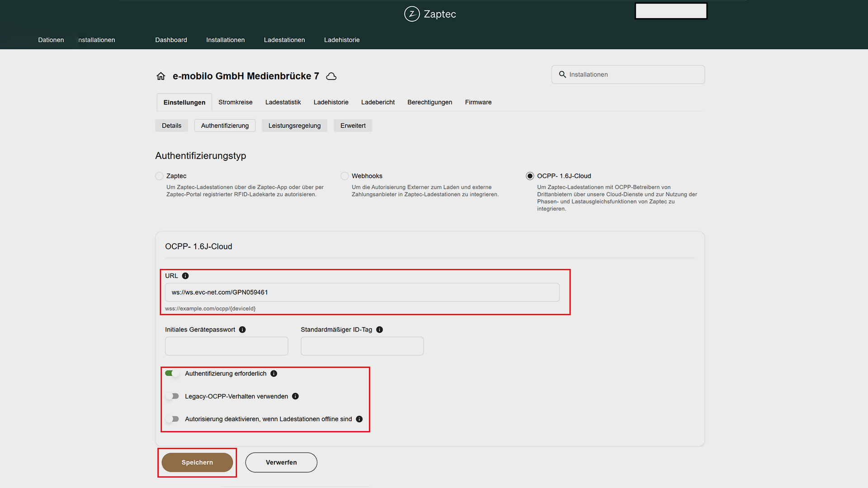868x488 pixels.
Task: Open the Details sub-tab
Action: 172,126
